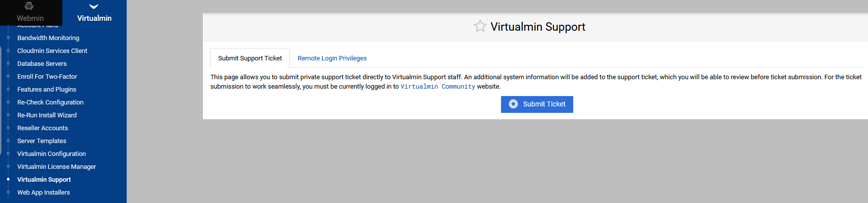Switch to the Webmin tab
868x203 pixels.
pos(30,18)
